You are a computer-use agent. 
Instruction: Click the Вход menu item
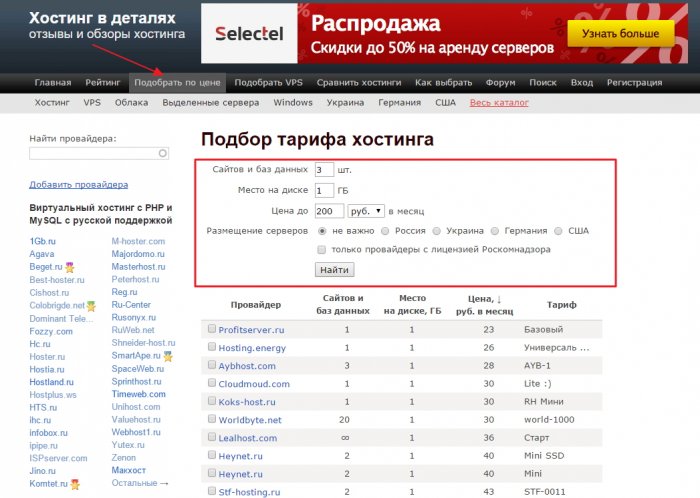pos(582,83)
